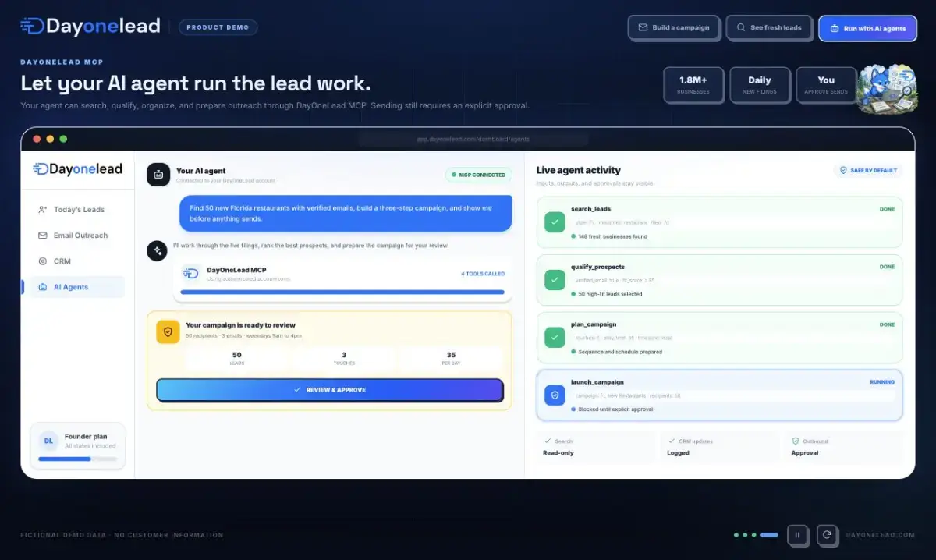Click the REVIEW & APPROVE button
Viewport: 936px width, 560px height.
(x=330, y=390)
